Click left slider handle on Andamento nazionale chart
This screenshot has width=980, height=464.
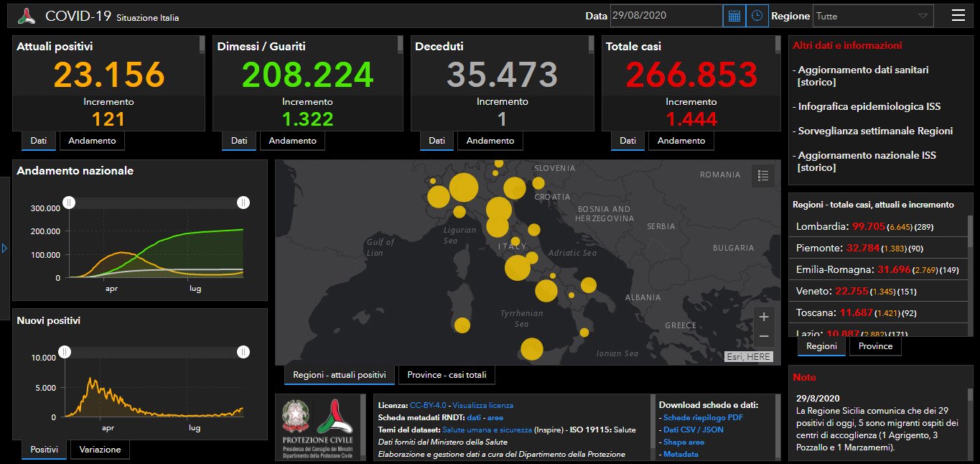(x=69, y=203)
